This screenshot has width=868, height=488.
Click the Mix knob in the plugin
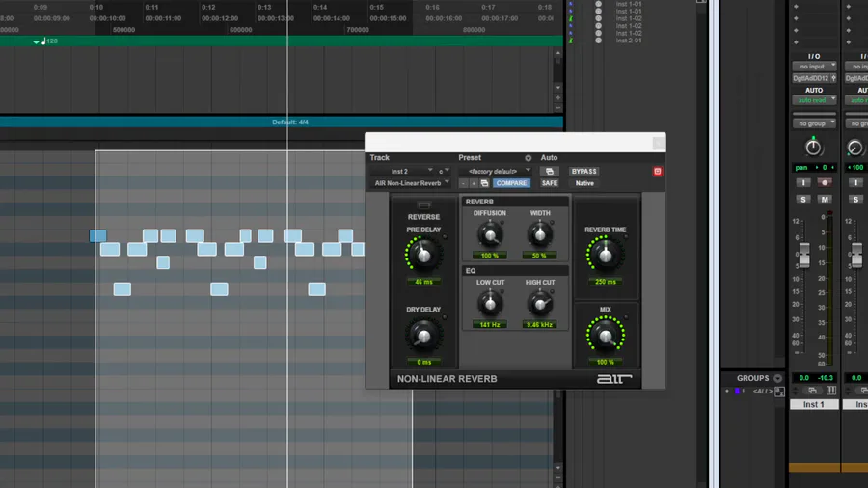coord(605,336)
